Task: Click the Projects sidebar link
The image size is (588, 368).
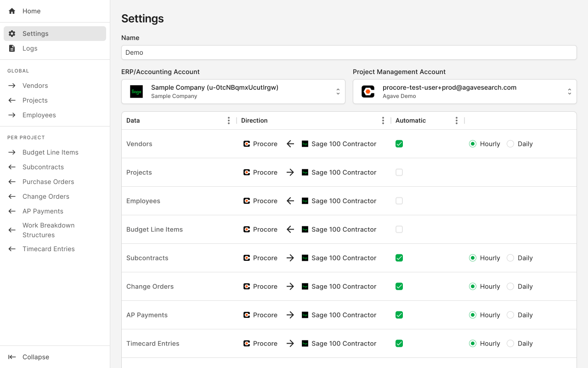Action: [x=55, y=100]
